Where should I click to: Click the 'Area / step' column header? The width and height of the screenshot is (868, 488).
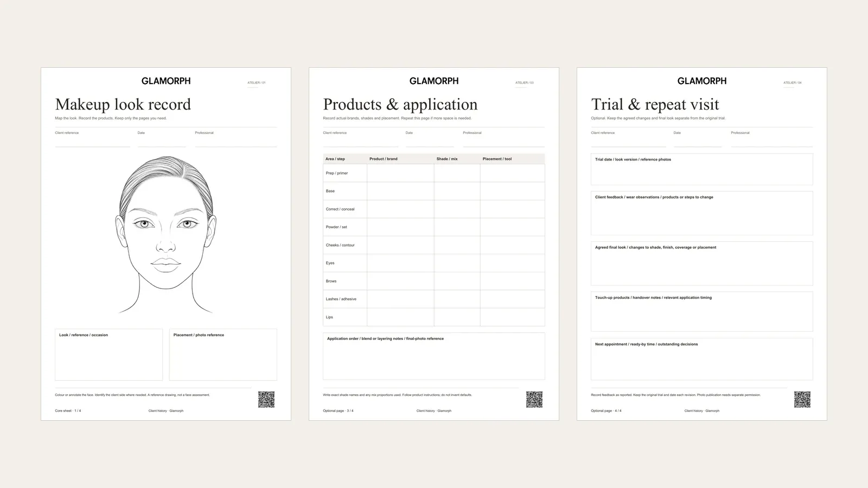(x=335, y=159)
